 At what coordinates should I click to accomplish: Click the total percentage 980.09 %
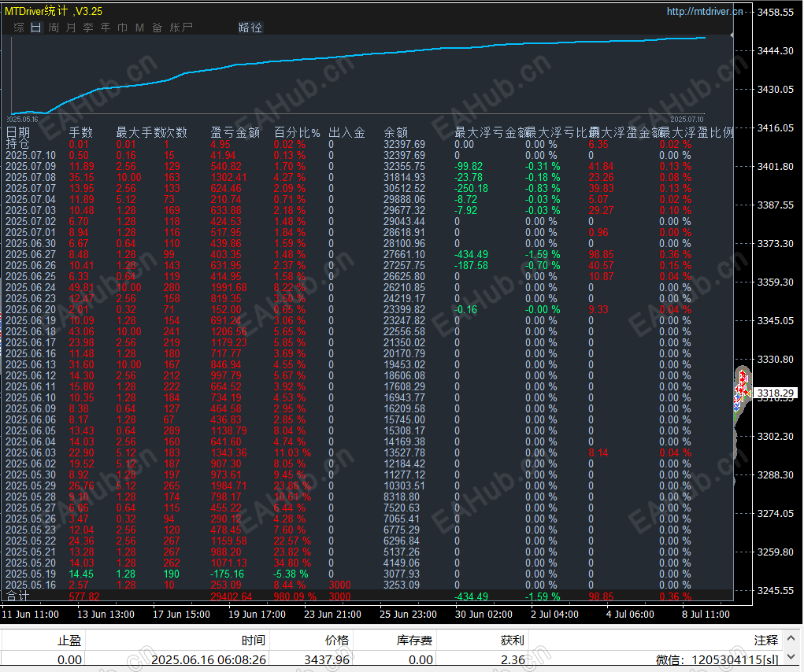(x=295, y=596)
